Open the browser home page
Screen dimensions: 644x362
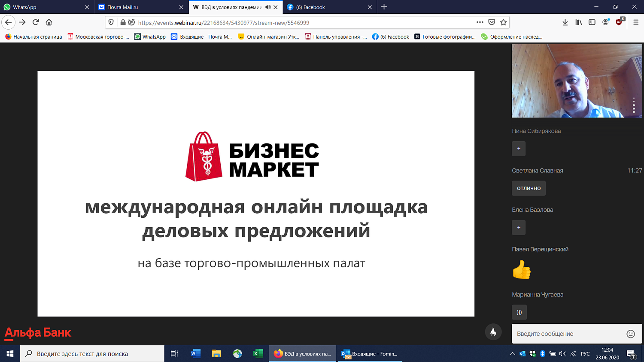coord(49,22)
